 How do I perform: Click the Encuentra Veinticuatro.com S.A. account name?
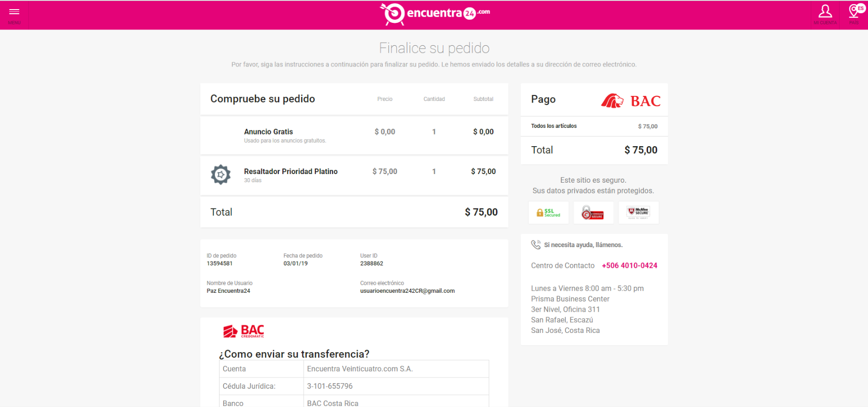359,369
